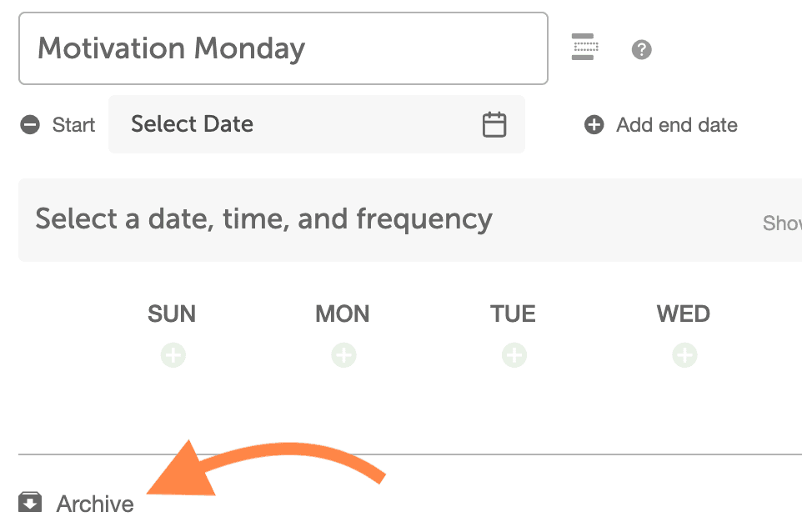Remove start date with minus icon
Viewport: 802px width, 532px height.
30,125
